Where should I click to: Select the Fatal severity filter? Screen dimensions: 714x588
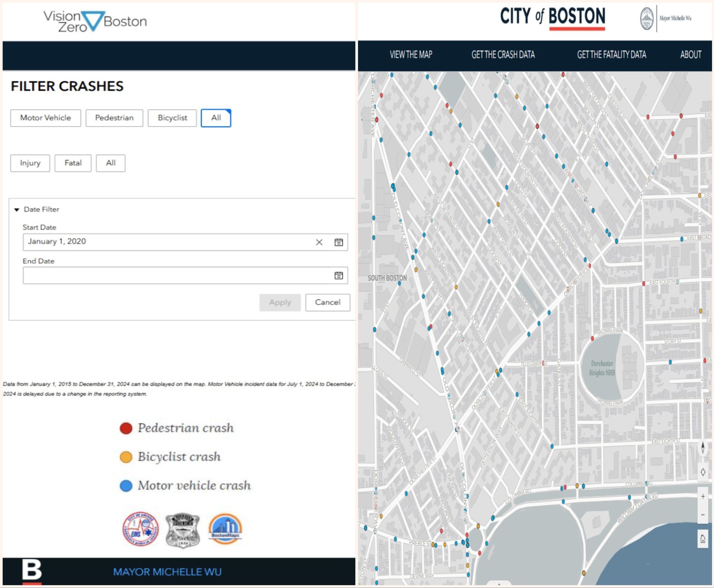(73, 163)
